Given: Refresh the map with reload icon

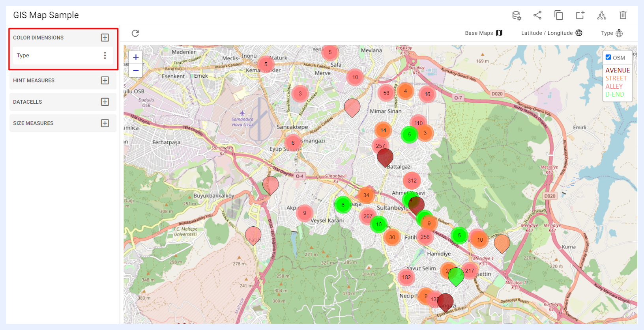Looking at the screenshot, I should (135, 33).
